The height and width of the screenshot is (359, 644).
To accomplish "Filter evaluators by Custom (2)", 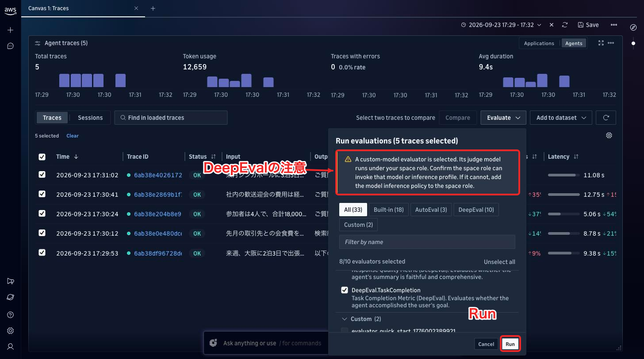I will pos(358,225).
